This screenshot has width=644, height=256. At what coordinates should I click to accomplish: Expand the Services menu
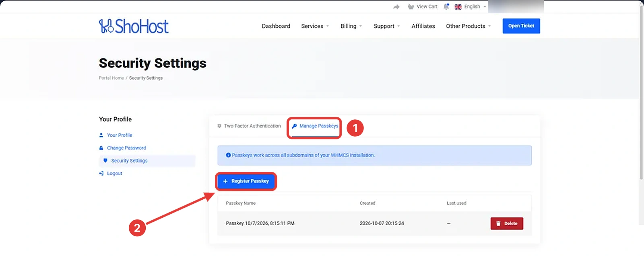pos(315,26)
